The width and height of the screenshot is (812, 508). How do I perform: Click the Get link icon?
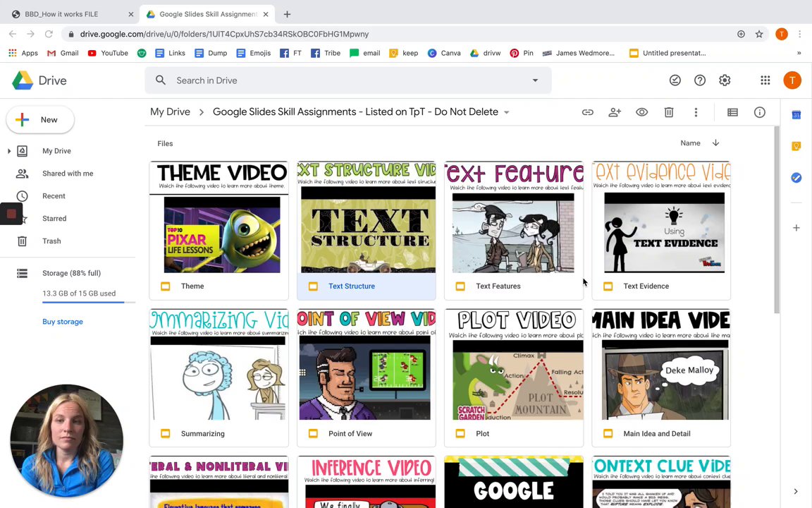587,112
